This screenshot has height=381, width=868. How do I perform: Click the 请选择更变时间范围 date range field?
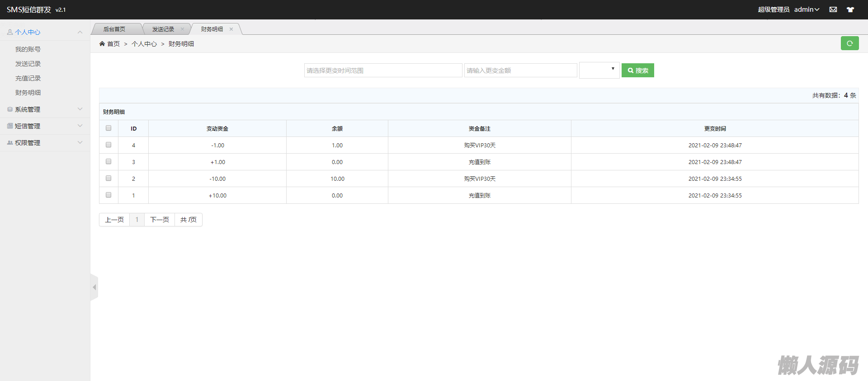383,71
